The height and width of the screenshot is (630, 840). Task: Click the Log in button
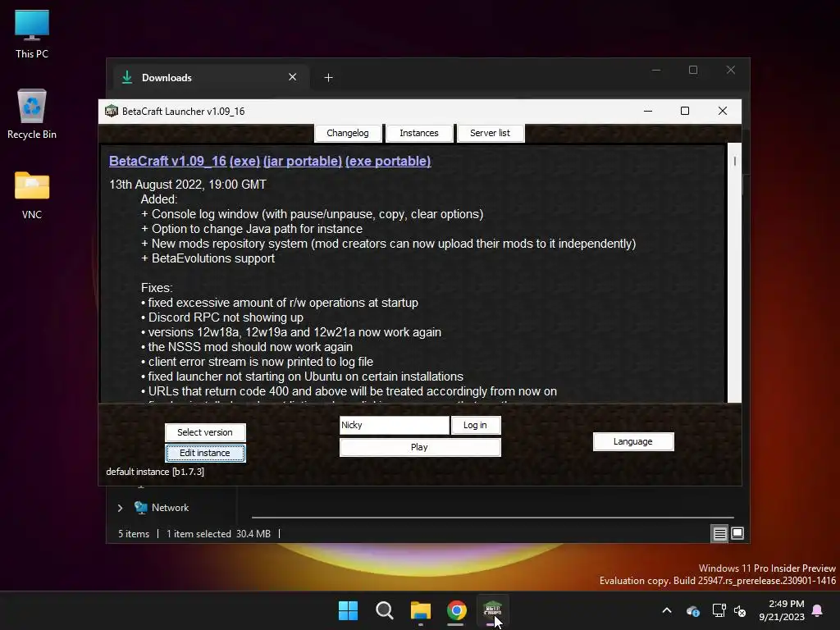click(x=475, y=425)
